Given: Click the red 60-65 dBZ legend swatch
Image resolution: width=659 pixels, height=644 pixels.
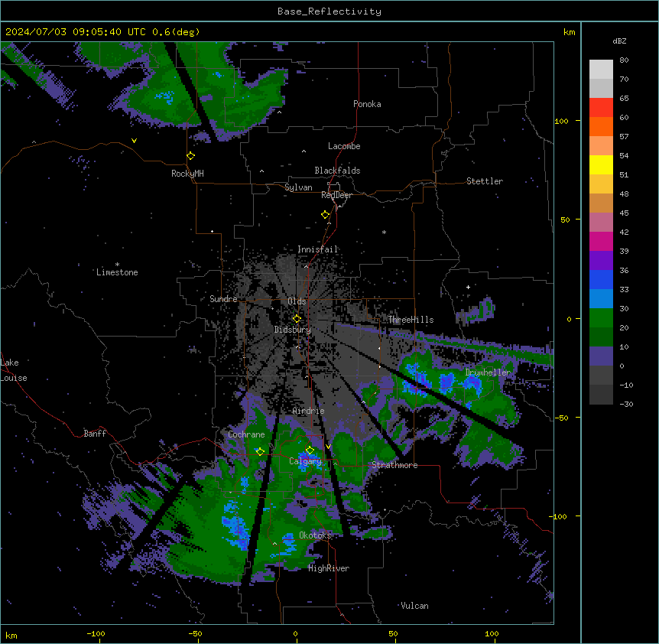Looking at the screenshot, I should click(601, 108).
